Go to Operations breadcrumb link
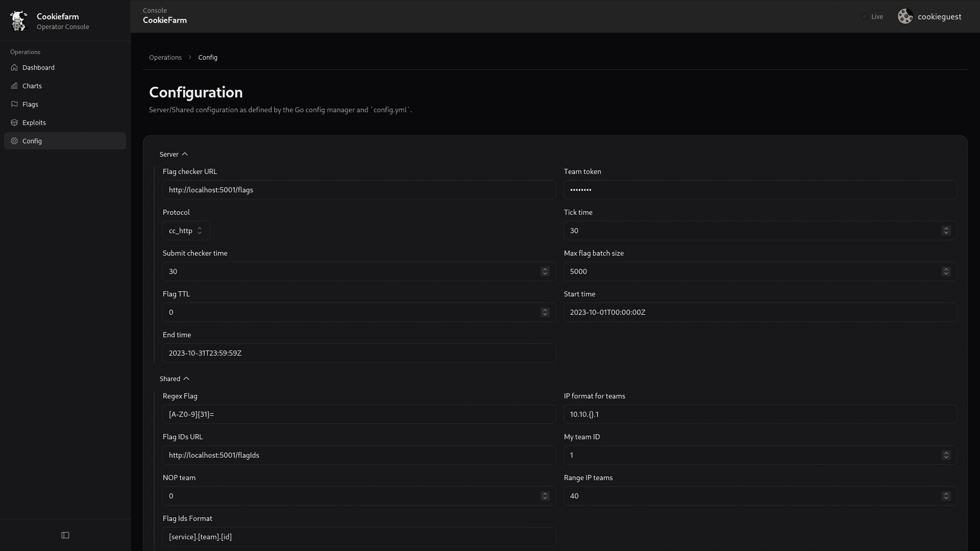Screen dimensions: 980x551 (x=165, y=57)
